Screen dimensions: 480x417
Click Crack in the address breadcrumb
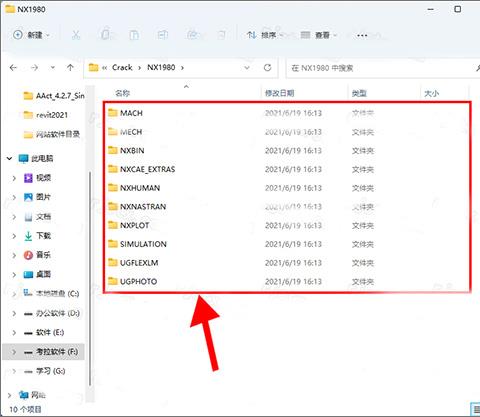tap(122, 68)
